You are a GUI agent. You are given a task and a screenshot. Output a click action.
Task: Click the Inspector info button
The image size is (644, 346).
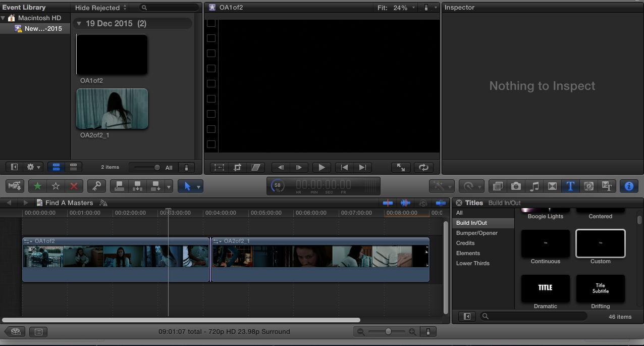tap(629, 186)
